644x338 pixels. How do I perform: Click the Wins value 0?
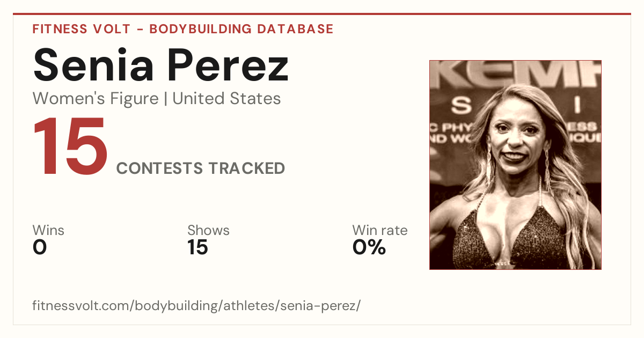click(40, 247)
